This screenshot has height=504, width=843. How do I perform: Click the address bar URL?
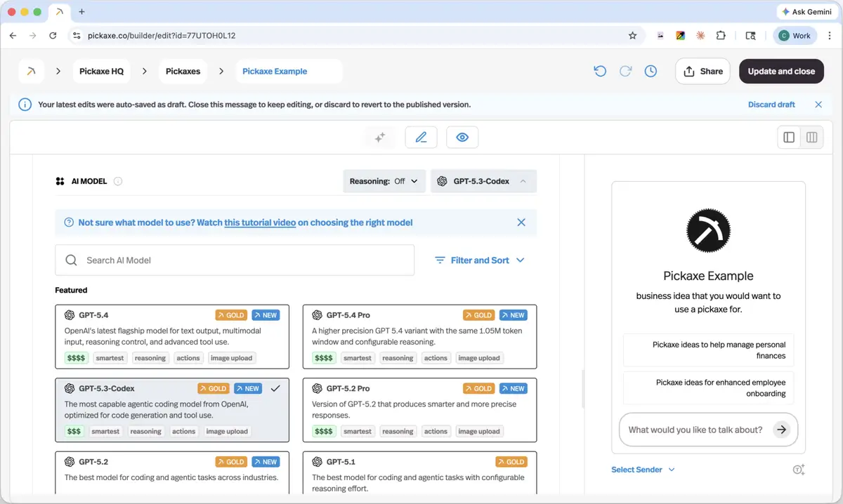coord(162,36)
